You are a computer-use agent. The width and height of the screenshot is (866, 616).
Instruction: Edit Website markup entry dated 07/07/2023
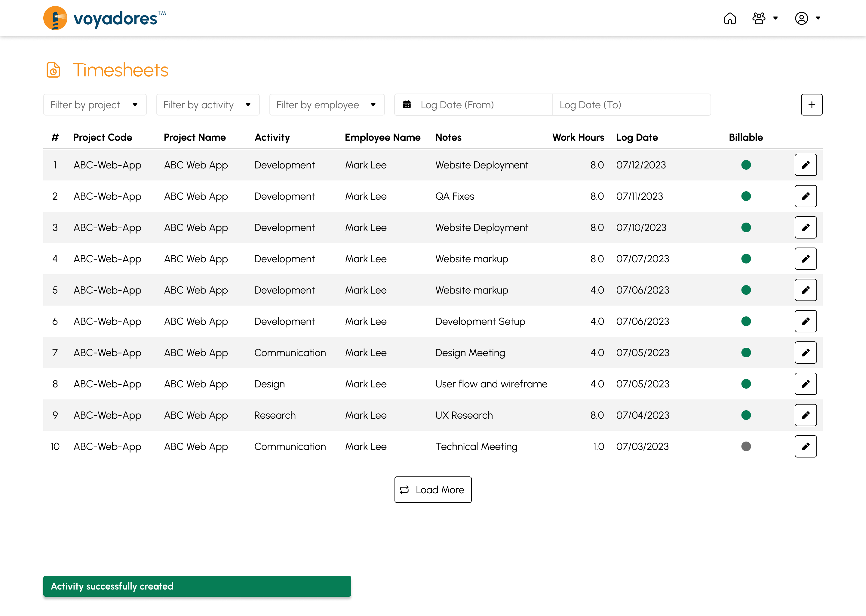click(805, 259)
